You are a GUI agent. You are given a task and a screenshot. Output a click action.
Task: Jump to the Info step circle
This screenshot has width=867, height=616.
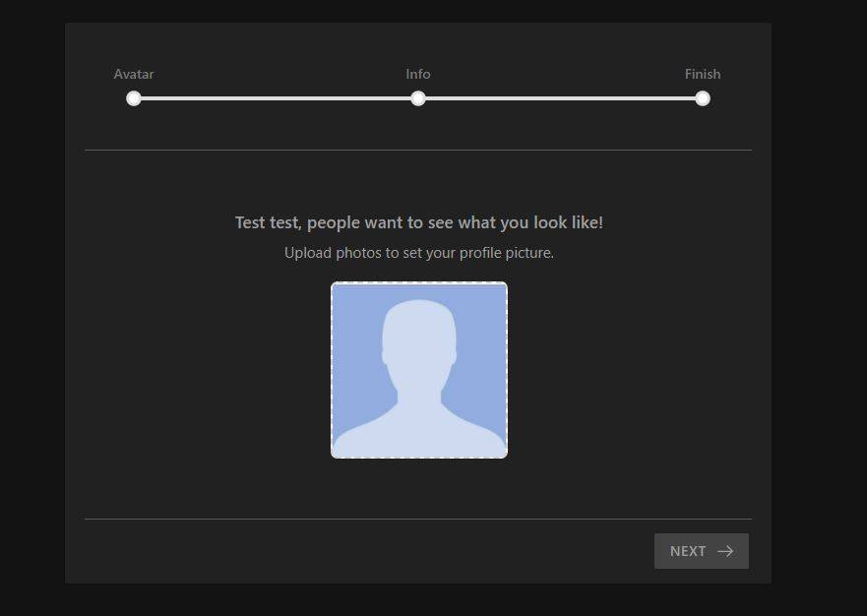[418, 98]
